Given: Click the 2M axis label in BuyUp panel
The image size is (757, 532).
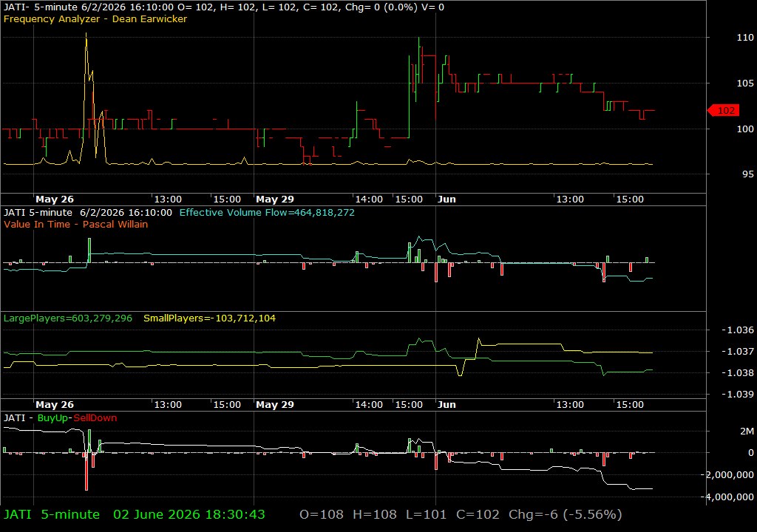Looking at the screenshot, I should (747, 431).
